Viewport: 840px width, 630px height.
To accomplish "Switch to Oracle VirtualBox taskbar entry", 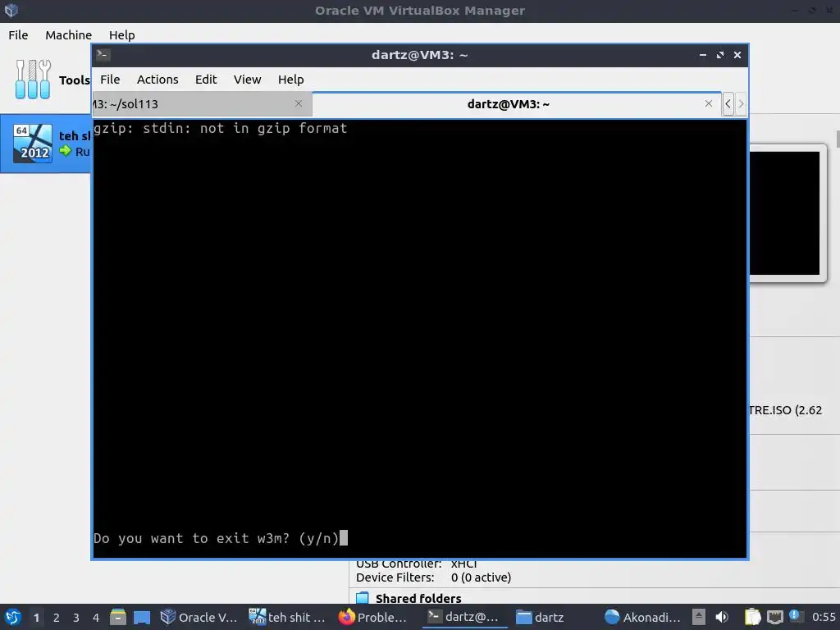I will pyautogui.click(x=199, y=617).
